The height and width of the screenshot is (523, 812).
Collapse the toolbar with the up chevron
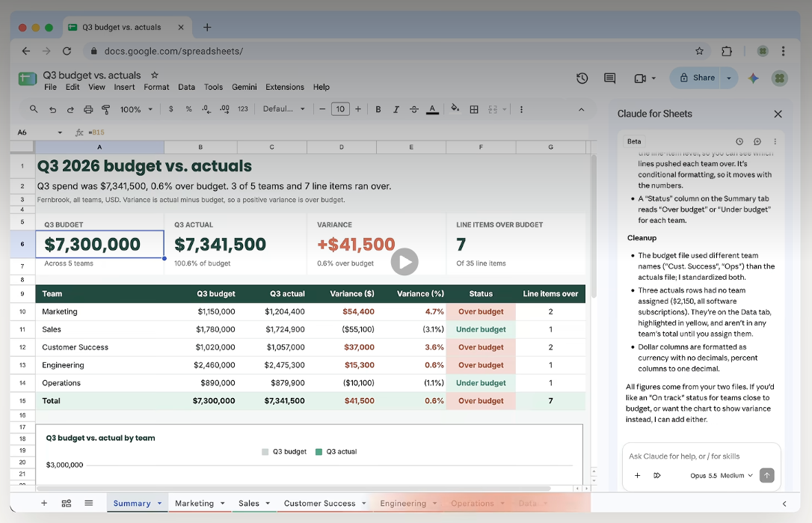pos(581,109)
